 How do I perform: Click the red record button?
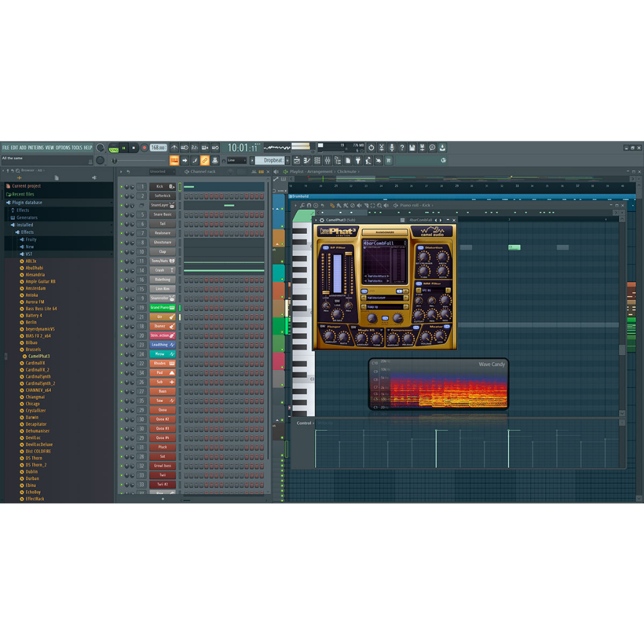pos(144,148)
